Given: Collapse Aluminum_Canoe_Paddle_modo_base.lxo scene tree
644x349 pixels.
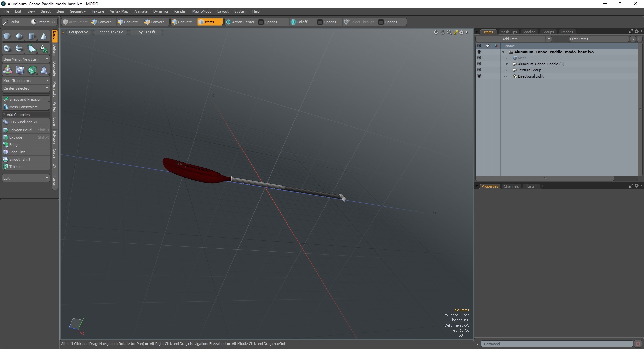Looking at the screenshot, I should [x=503, y=52].
